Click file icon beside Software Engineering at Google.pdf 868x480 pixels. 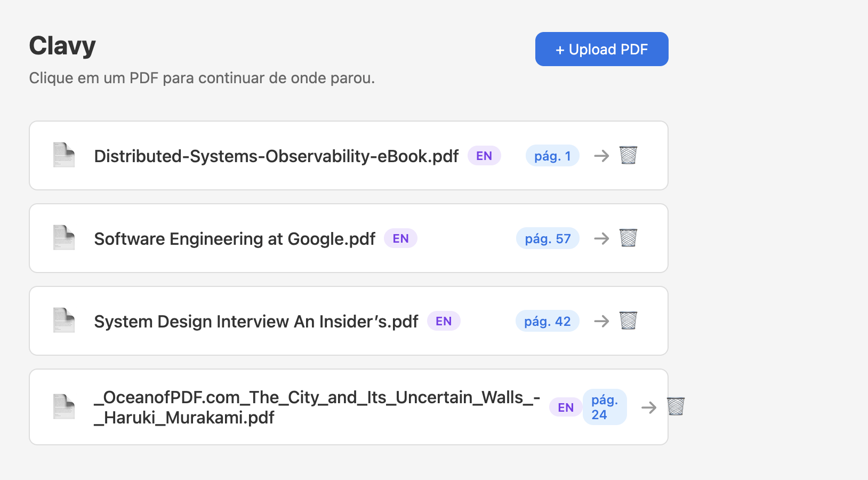click(x=64, y=238)
